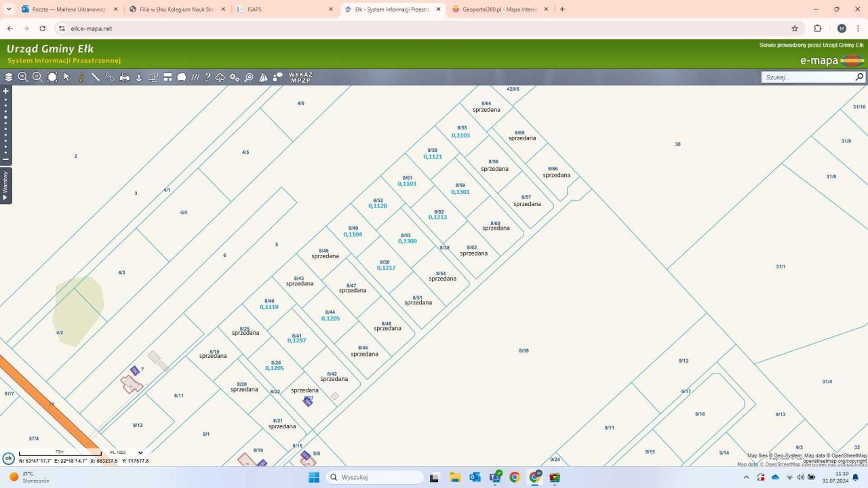Switch to the ISAPS browser tab
This screenshot has width=868, height=488.
285,9
